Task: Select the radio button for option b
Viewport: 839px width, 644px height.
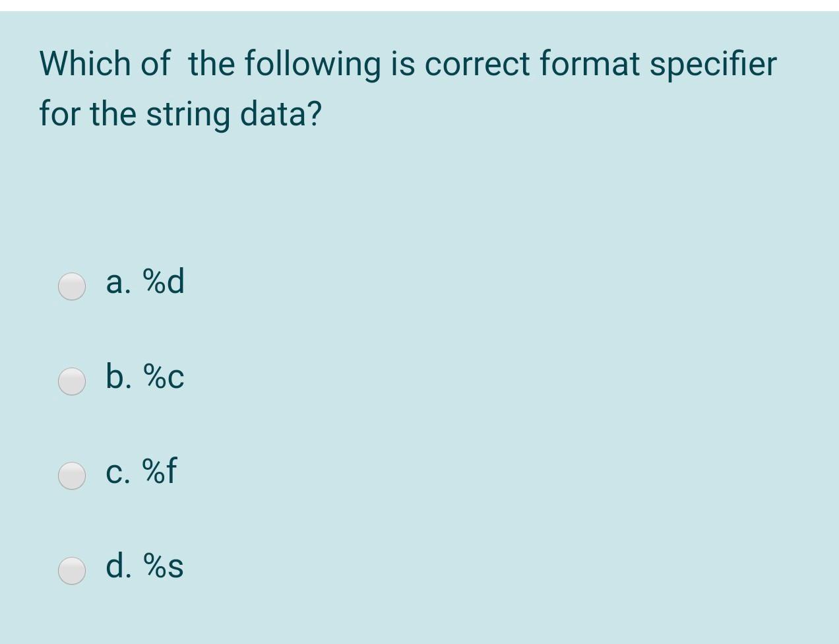Action: pyautogui.click(x=71, y=381)
